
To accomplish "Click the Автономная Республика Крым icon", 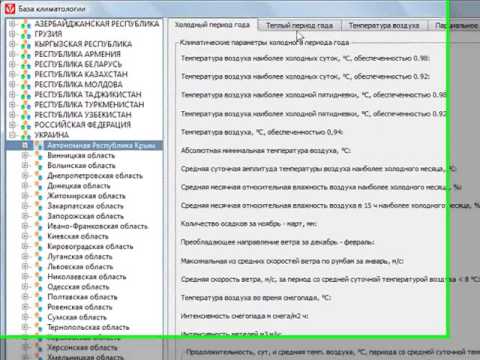I will pyautogui.click(x=39, y=145).
